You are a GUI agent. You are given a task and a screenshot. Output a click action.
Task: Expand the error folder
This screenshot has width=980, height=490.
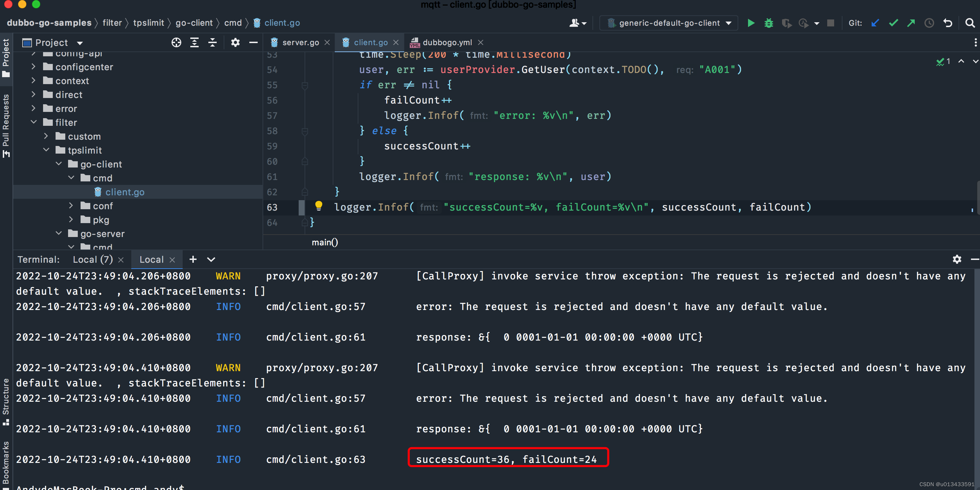point(33,108)
